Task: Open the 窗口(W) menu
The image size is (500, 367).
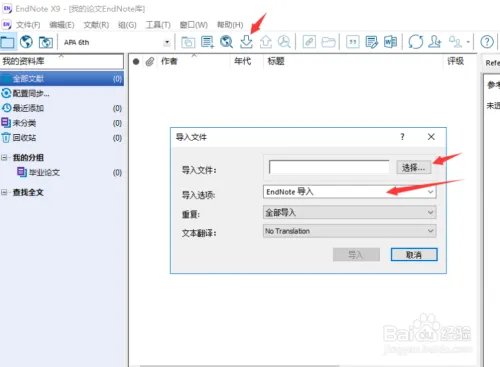Action: click(193, 25)
